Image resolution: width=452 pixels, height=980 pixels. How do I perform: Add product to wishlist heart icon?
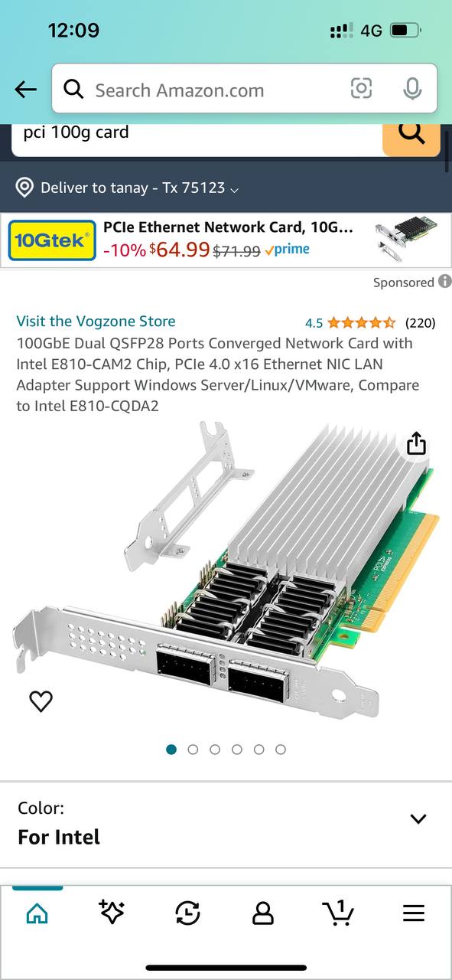click(x=41, y=701)
